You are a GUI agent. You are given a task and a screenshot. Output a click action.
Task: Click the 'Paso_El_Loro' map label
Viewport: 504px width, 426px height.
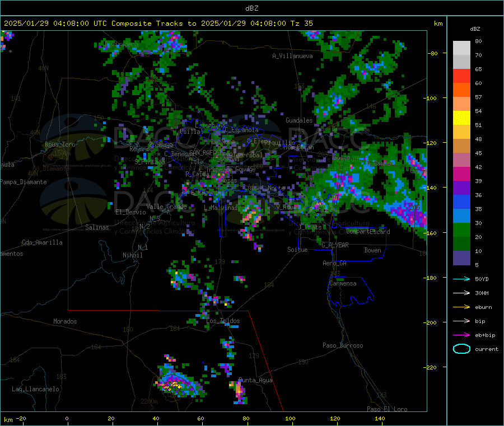pos(388,409)
